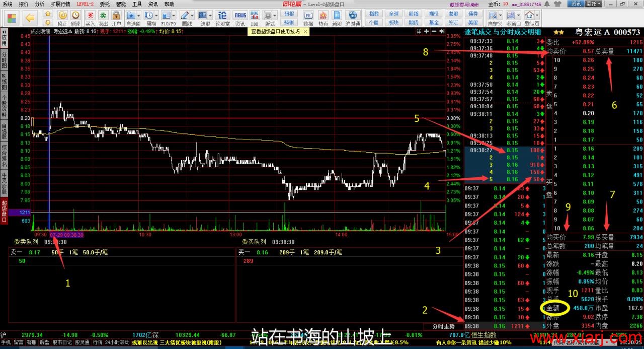Viewport: 644px width, 349px height.
Task: Click the 港股 button
Action: [x=453, y=14]
